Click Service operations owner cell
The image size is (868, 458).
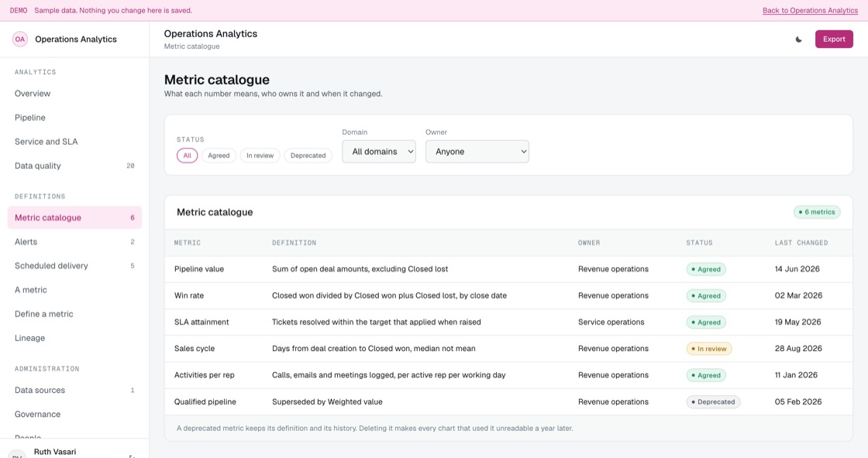pyautogui.click(x=611, y=322)
